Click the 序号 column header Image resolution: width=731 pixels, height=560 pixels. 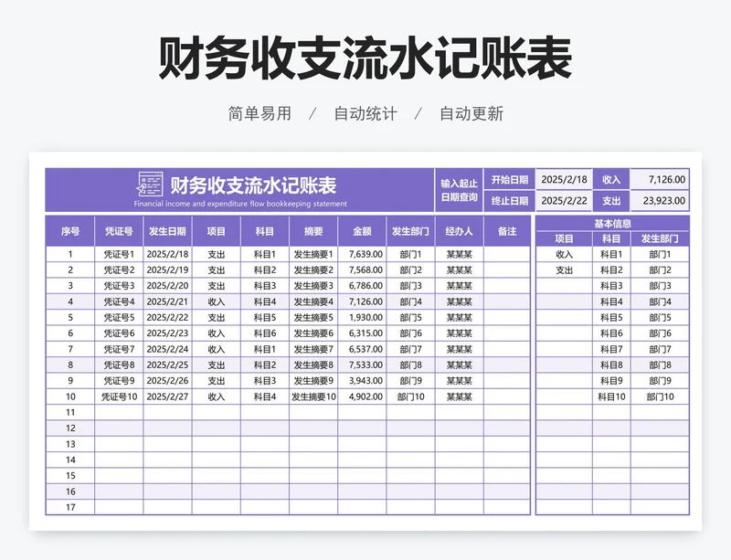click(69, 231)
